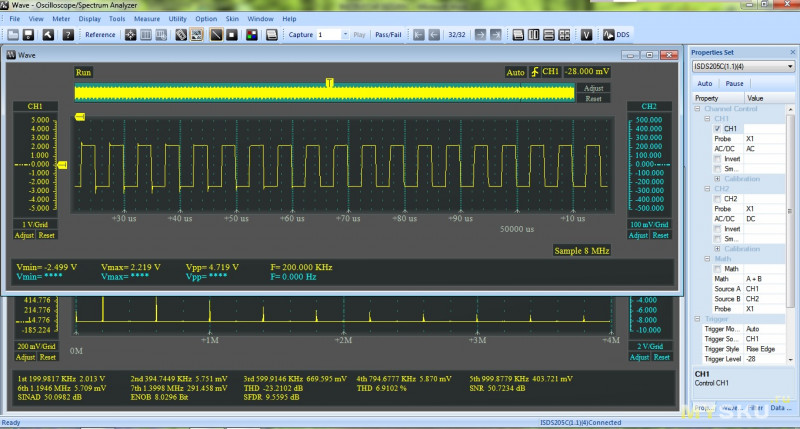The image size is (800, 429).
Task: Click the crosshair cursor toolbar icon
Action: (131, 35)
